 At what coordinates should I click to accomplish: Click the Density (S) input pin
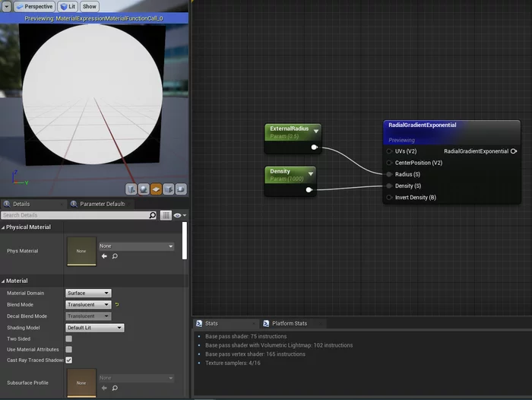(389, 186)
